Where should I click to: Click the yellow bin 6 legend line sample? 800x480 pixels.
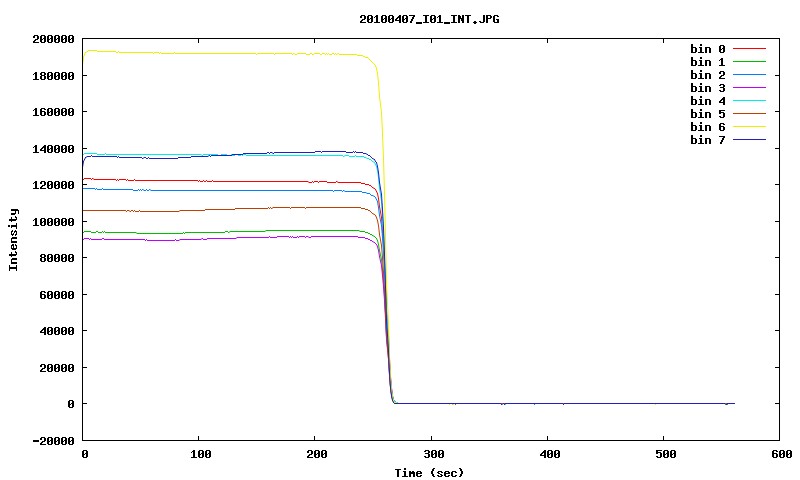tap(749, 127)
